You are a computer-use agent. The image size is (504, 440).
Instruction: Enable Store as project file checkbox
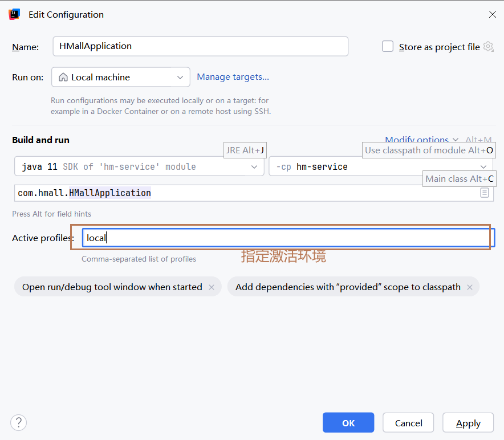[x=388, y=47]
